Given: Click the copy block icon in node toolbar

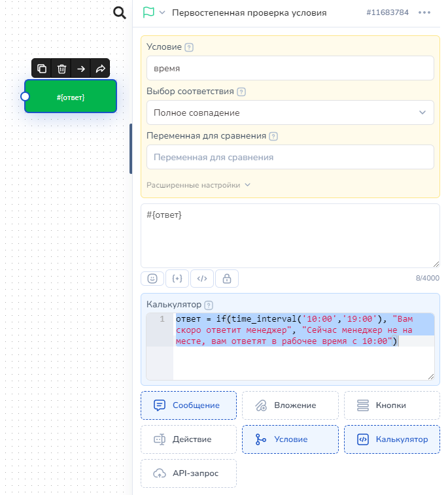Looking at the screenshot, I should click(x=42, y=69).
